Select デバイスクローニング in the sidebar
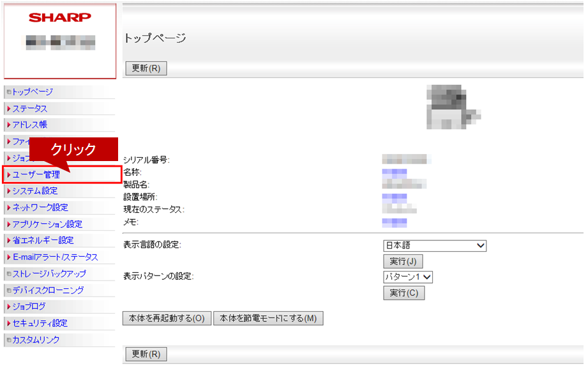 [x=48, y=290]
